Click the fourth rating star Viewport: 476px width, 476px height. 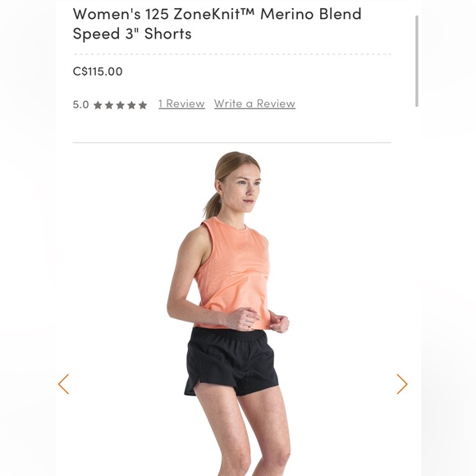[x=131, y=105]
